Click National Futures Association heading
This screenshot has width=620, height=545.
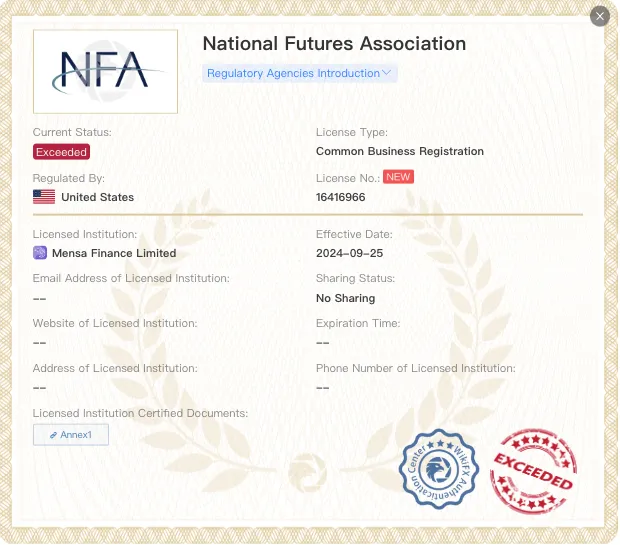tap(334, 44)
